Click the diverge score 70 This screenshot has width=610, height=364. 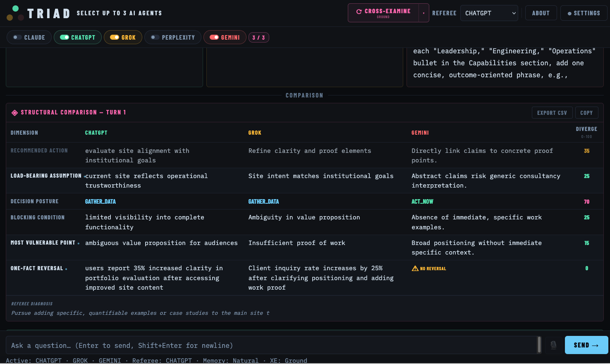point(586,202)
